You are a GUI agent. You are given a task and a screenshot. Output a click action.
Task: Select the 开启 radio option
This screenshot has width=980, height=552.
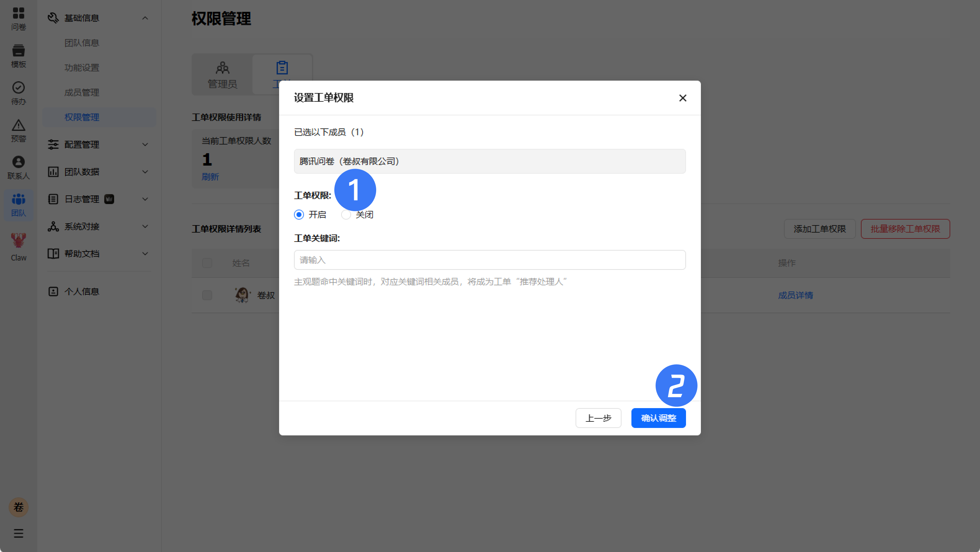pos(299,215)
